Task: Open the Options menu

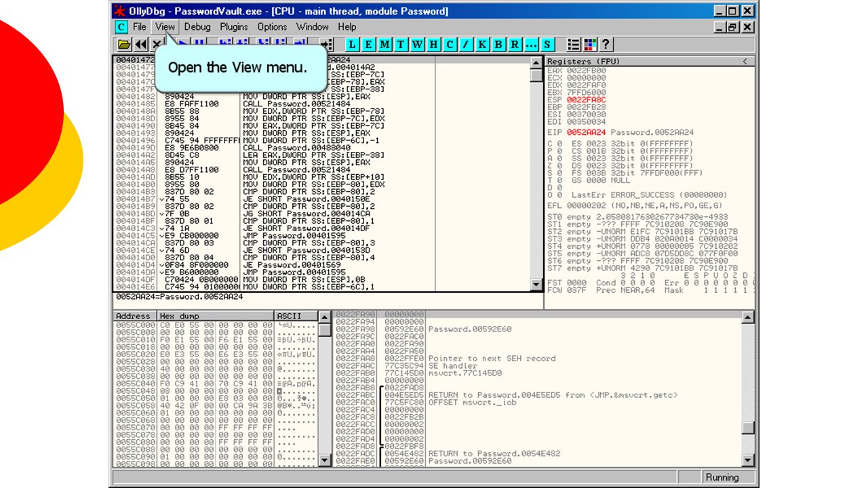Action: coord(272,27)
